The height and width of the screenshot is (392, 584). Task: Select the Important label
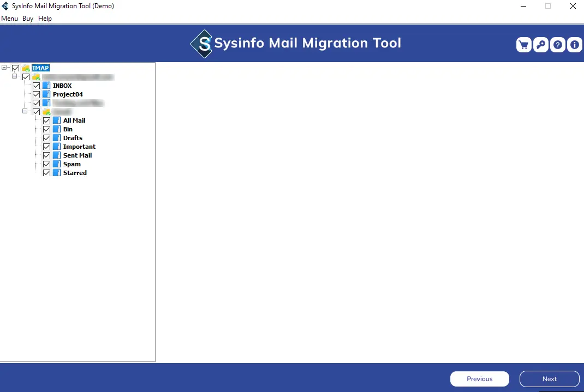click(79, 147)
